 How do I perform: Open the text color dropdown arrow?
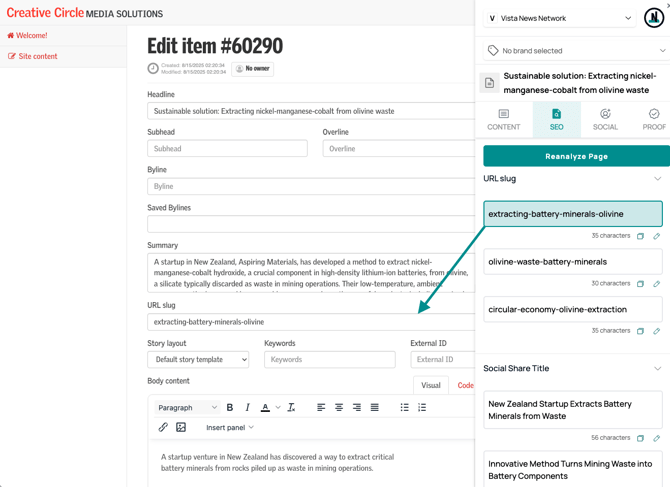[x=278, y=408]
